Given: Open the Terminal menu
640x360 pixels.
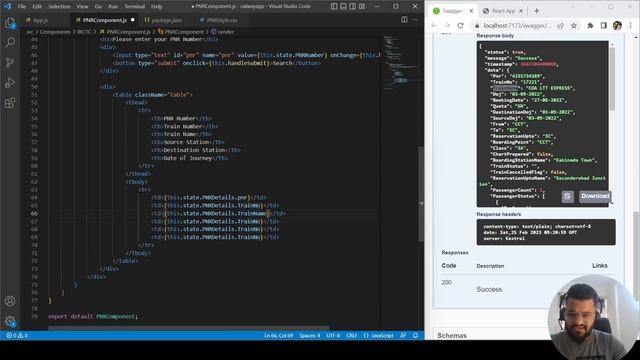Looking at the screenshot, I should coord(134,7).
